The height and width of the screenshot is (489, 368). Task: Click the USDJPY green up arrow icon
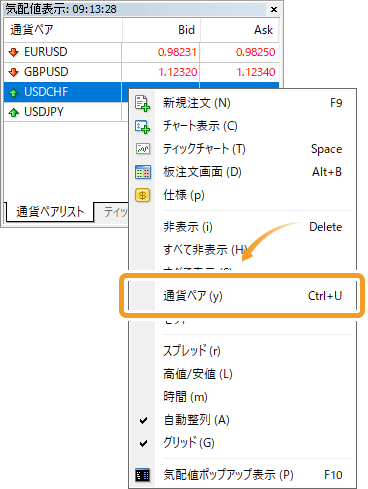pos(14,112)
